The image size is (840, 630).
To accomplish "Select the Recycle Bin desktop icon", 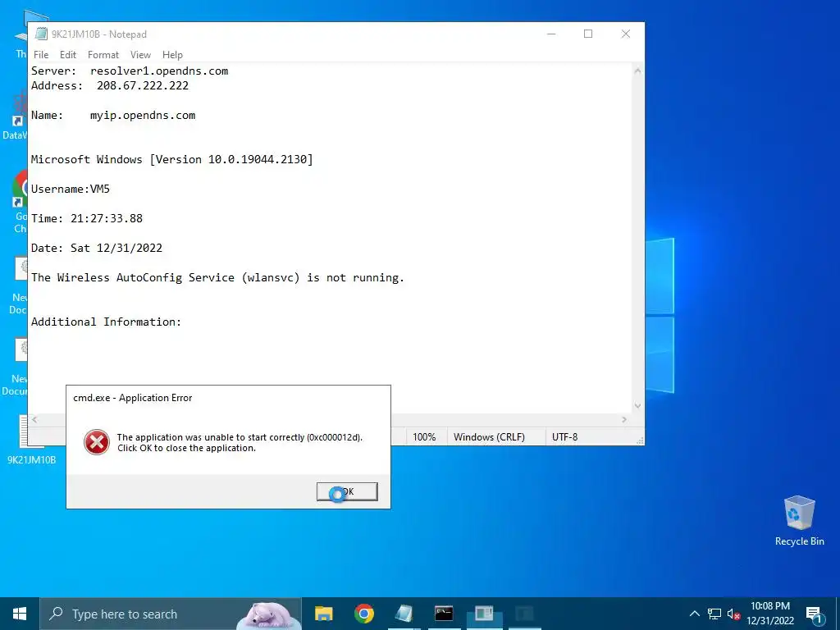I will [799, 521].
